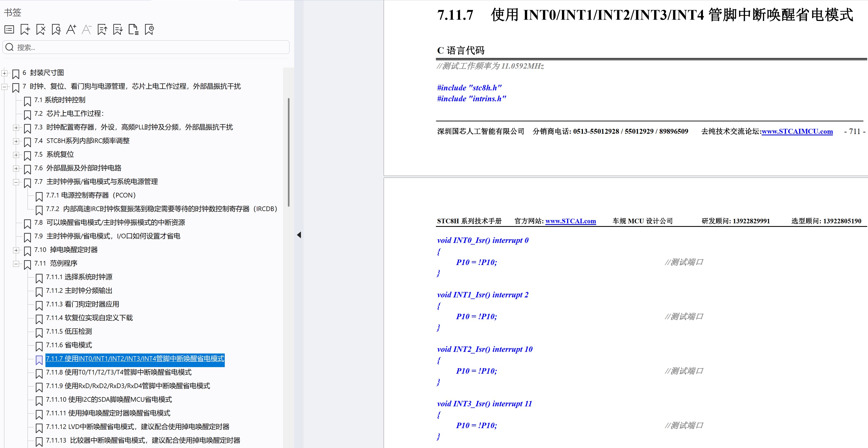Click the 7.11.7 section heading in document
Screen dimensions: 868x448
(645, 15)
